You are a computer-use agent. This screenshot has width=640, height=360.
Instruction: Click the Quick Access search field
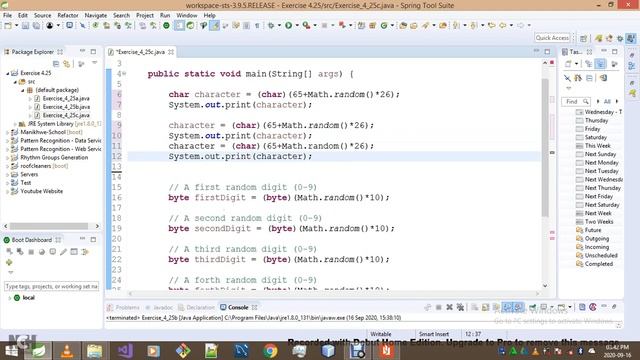(x=552, y=38)
